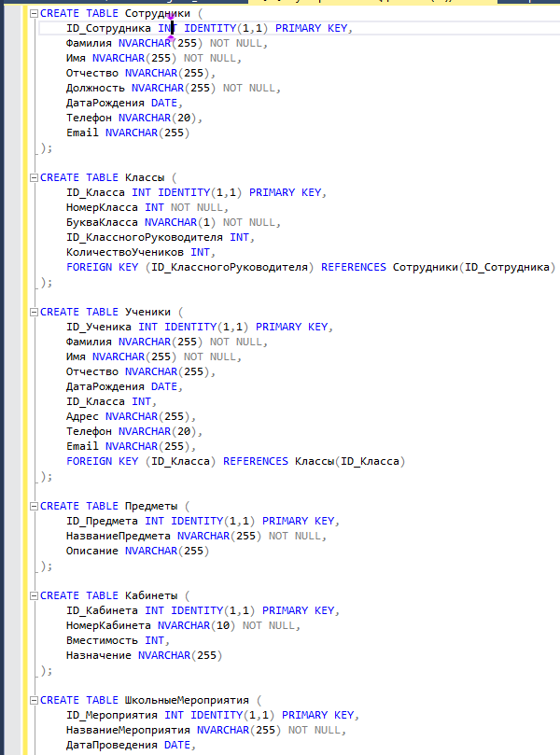Collapse the CREATE TABLE Кабинеты block
Viewport: 560px width, 755px height.
34,595
